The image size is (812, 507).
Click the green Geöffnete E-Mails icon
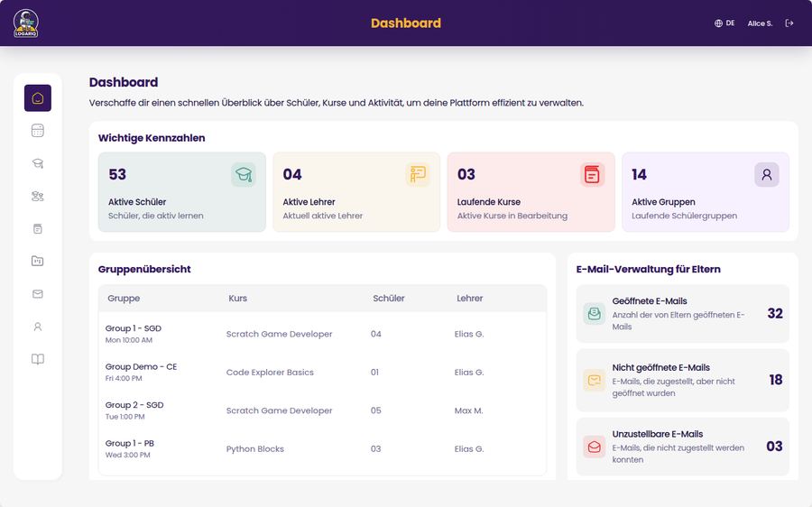tap(594, 313)
